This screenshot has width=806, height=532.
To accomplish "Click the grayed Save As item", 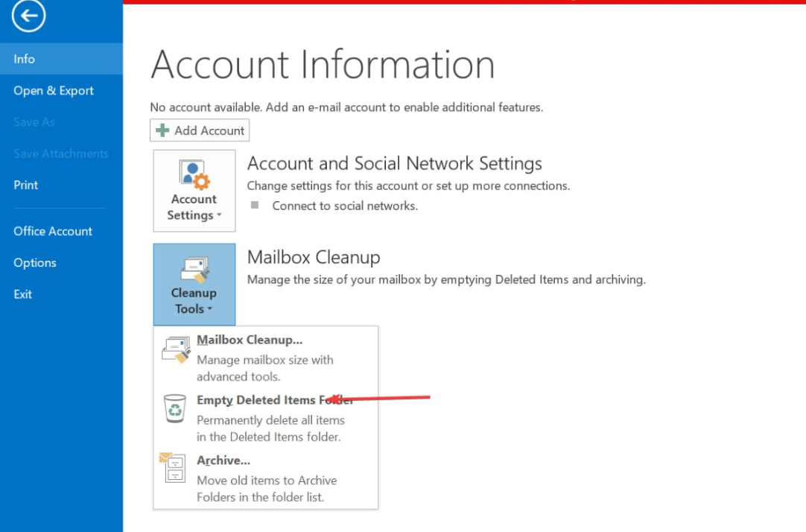I will coord(34,122).
